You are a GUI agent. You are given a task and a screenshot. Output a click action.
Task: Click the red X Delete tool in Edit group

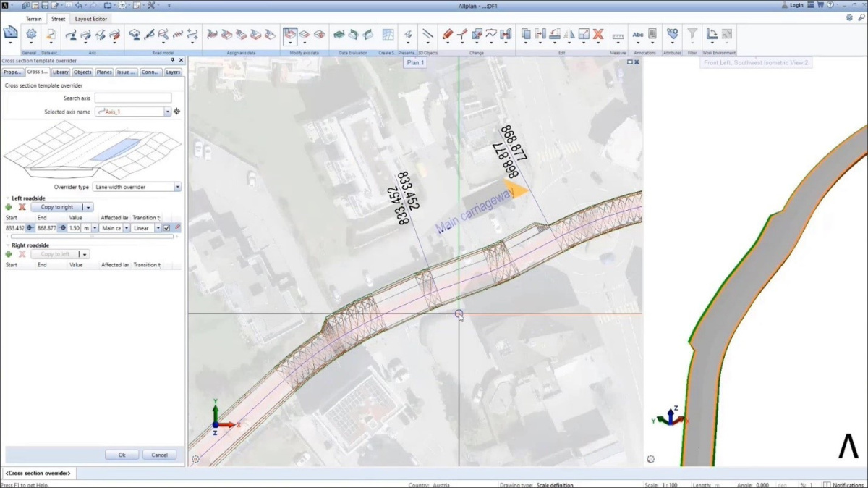pyautogui.click(x=598, y=34)
